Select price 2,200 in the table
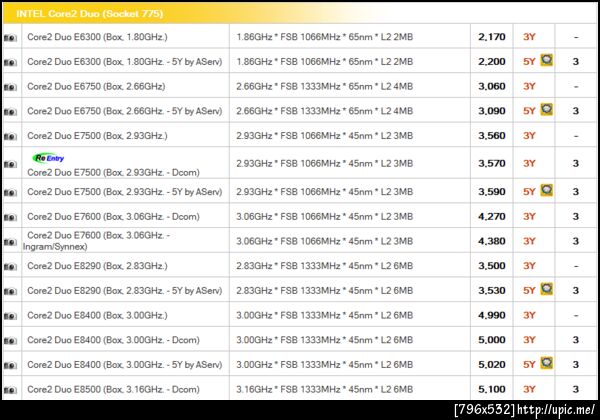Image resolution: width=600 pixels, height=420 pixels. pyautogui.click(x=492, y=62)
